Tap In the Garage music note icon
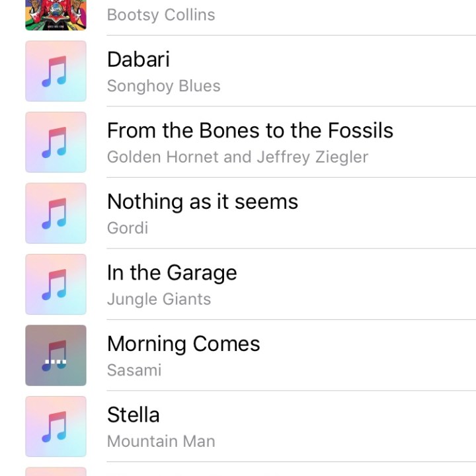Image resolution: width=476 pixels, height=476 pixels. [56, 284]
